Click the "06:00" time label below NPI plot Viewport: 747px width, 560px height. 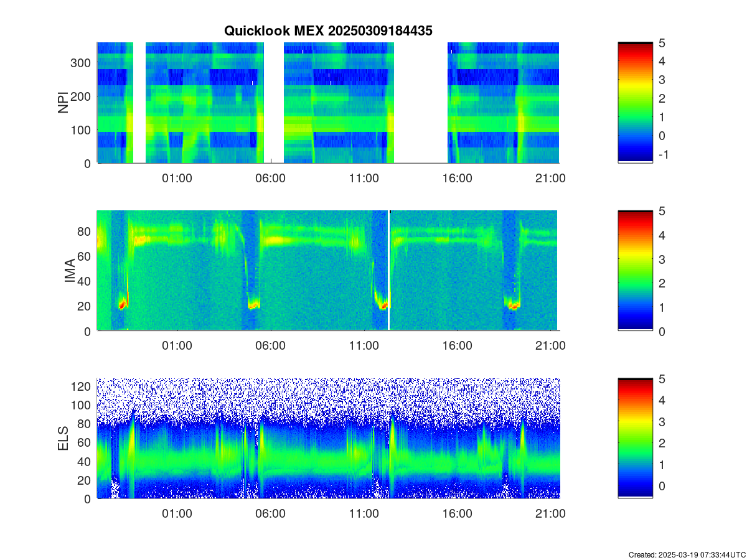tap(270, 178)
